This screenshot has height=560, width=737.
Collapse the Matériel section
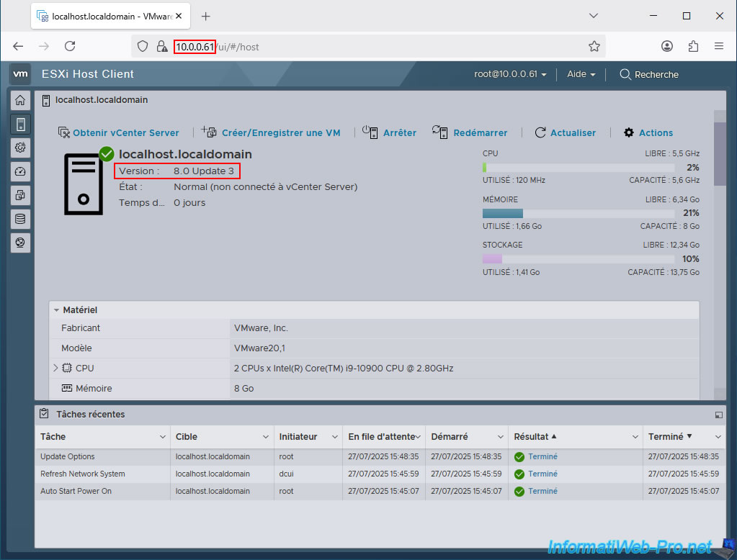pyautogui.click(x=57, y=310)
